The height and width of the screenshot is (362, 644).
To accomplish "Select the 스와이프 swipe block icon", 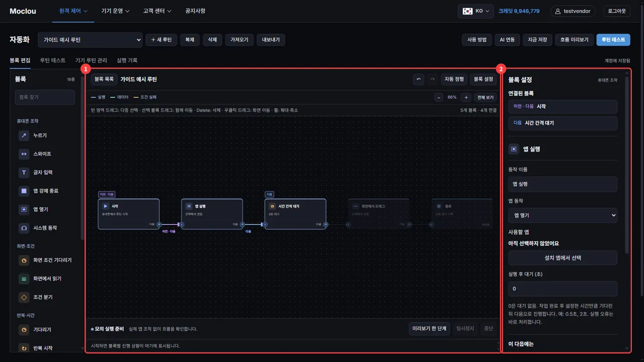I will pos(24,154).
